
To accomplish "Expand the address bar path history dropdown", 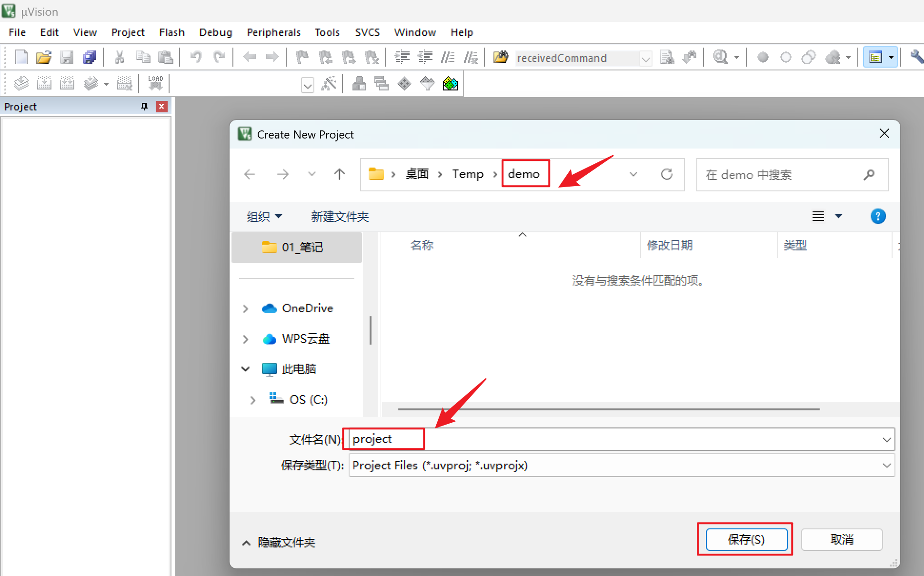I will pyautogui.click(x=633, y=174).
